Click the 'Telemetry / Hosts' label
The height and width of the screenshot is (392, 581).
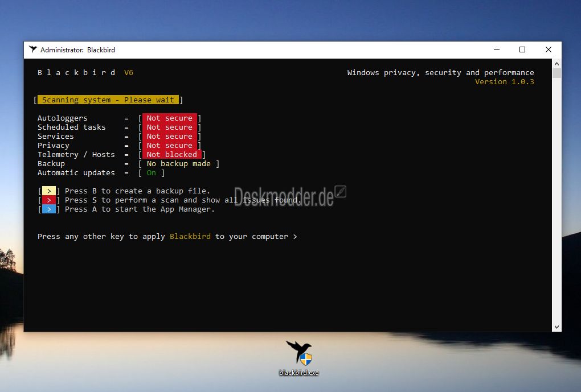[76, 154]
